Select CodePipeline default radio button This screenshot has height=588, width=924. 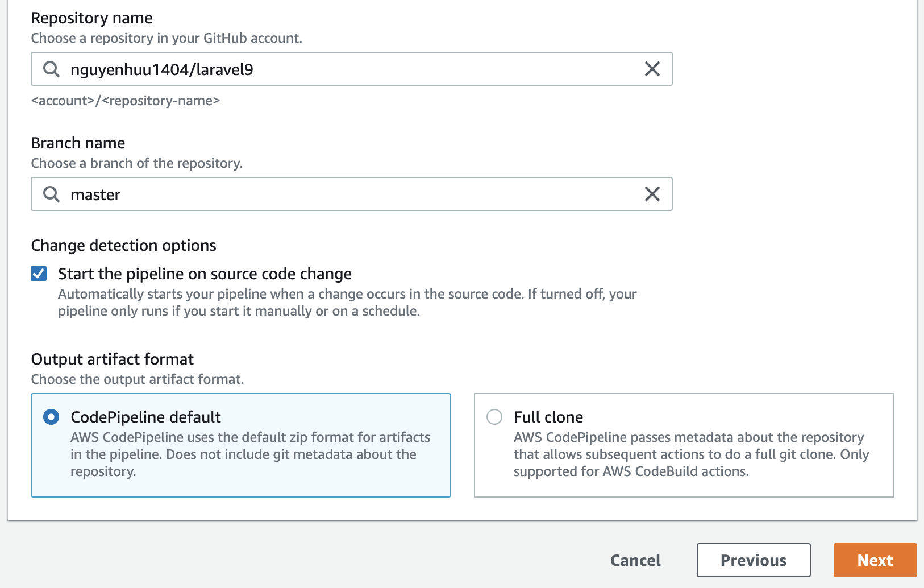tap(51, 417)
